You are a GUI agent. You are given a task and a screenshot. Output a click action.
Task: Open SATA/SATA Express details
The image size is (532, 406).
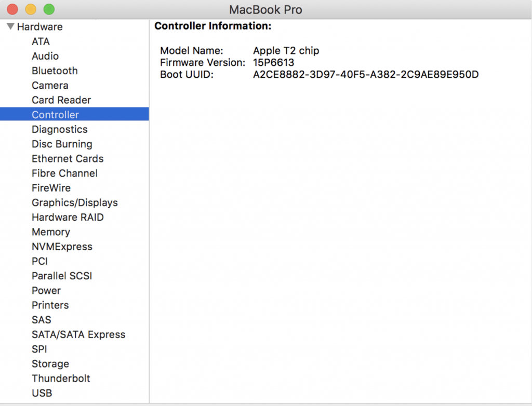79,334
